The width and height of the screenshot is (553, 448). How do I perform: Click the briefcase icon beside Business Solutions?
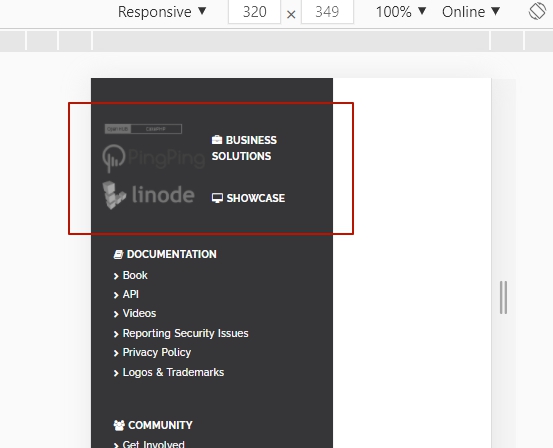click(x=217, y=140)
